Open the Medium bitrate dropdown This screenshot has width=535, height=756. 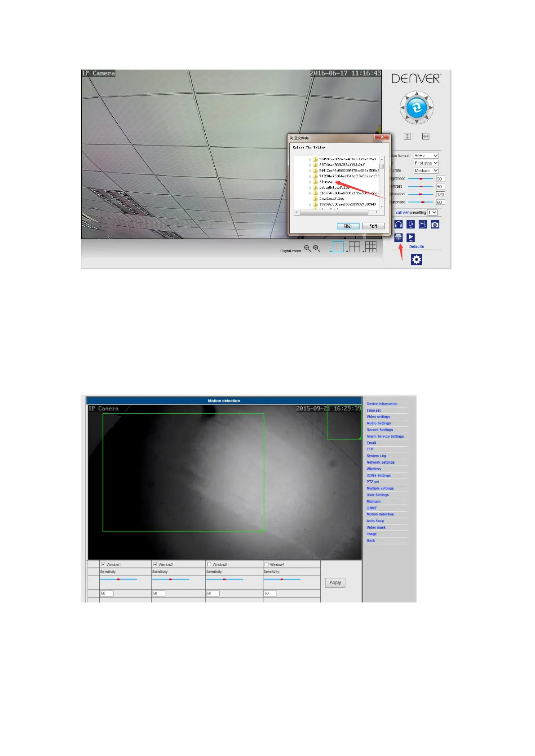tap(426, 171)
